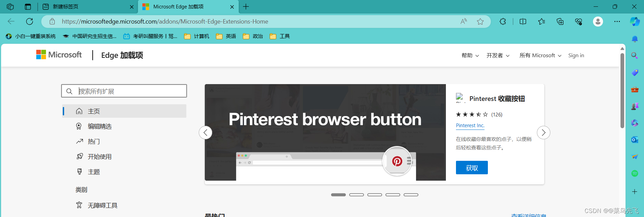Open Settings and more menu
This screenshot has width=644, height=217.
[617, 22]
